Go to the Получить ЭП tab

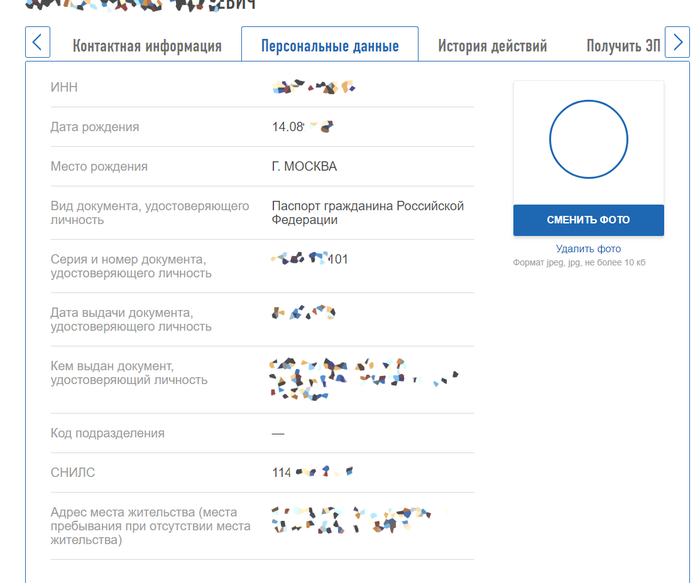pyautogui.click(x=624, y=46)
